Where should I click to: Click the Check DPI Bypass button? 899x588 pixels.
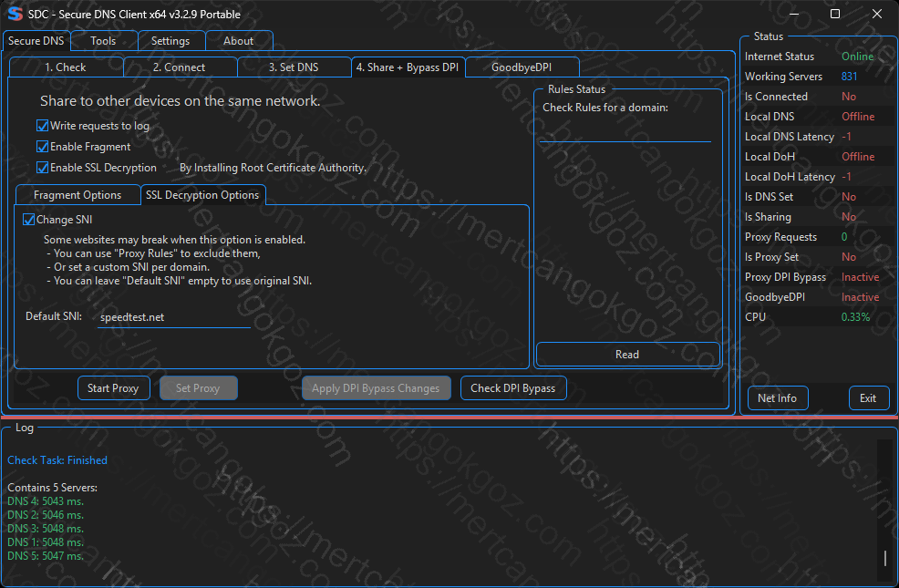(512, 388)
